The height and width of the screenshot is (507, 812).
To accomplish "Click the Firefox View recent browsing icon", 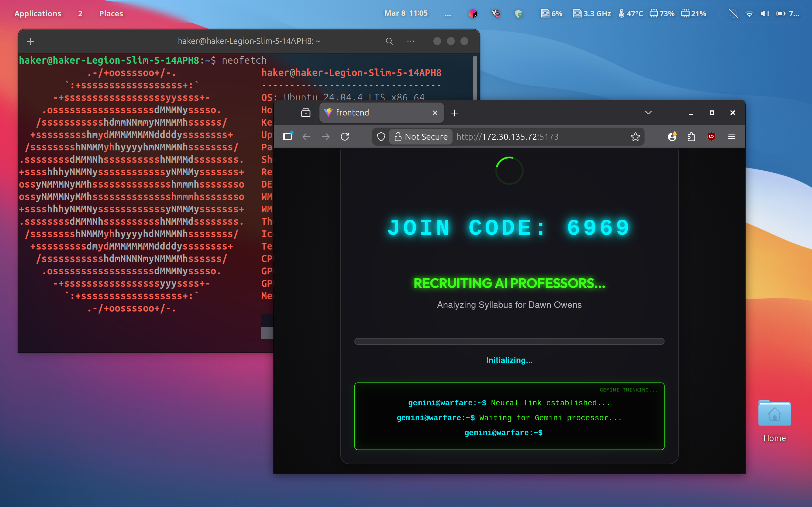I will point(306,113).
